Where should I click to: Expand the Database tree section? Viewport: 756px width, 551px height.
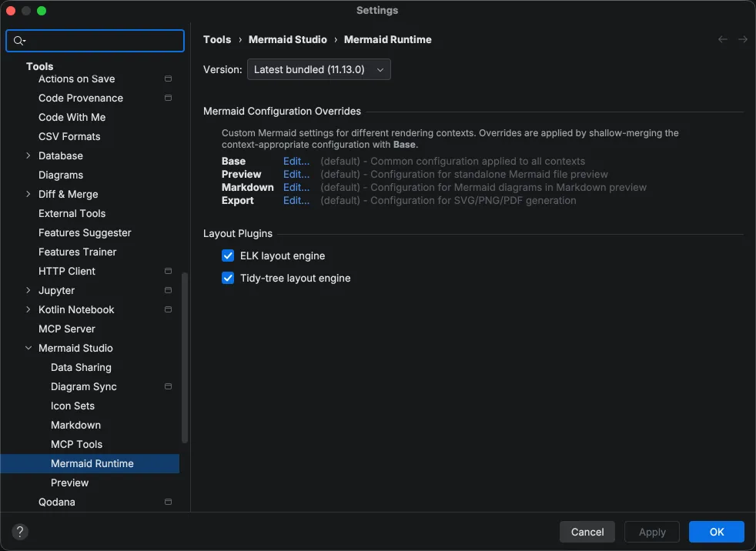pos(28,155)
